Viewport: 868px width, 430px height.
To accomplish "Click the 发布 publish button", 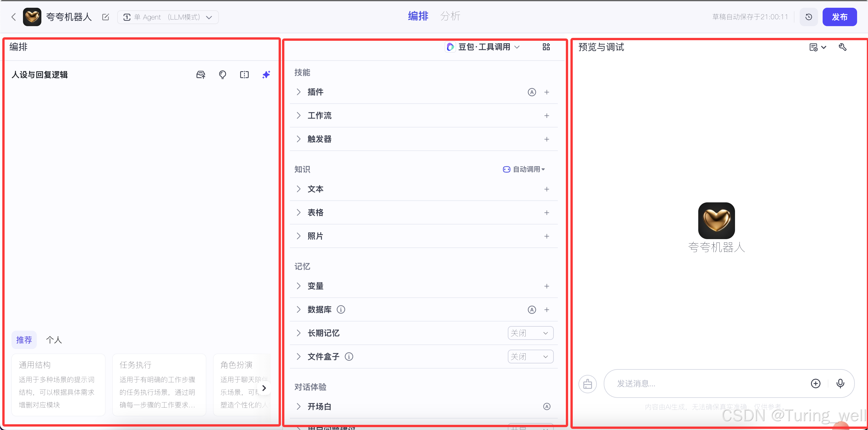I will click(839, 17).
